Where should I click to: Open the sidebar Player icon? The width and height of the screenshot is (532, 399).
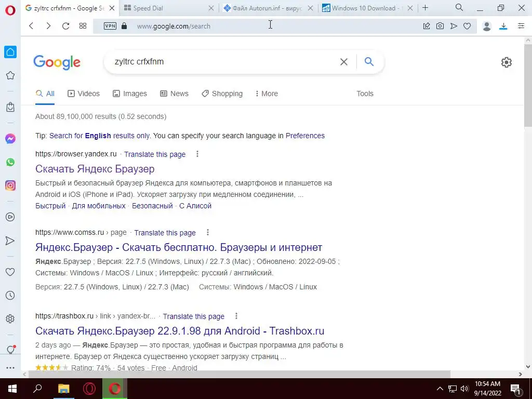click(10, 217)
